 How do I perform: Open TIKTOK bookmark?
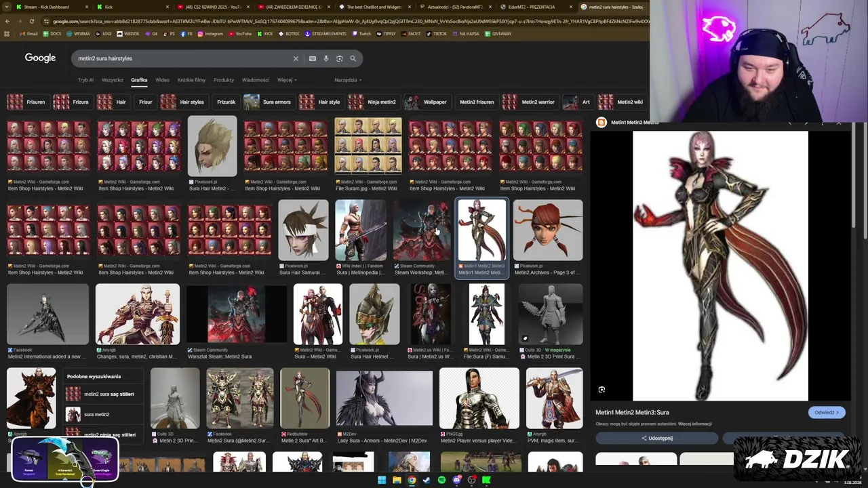pyautogui.click(x=436, y=33)
